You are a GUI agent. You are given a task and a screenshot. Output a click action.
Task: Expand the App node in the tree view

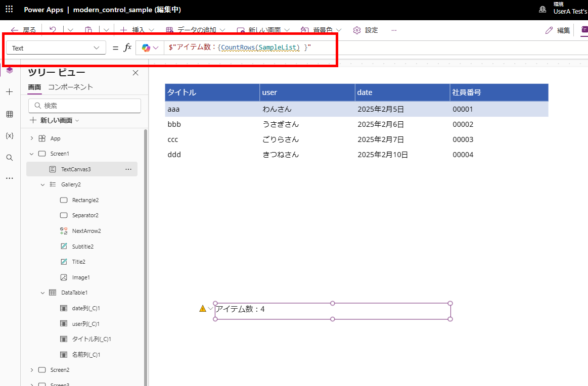32,138
